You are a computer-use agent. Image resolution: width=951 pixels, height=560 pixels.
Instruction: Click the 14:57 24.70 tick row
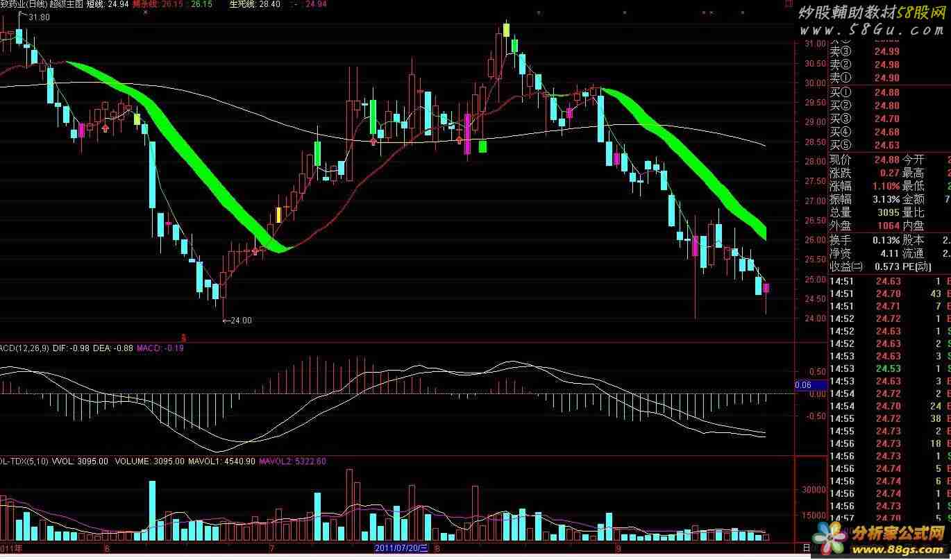[891, 518]
